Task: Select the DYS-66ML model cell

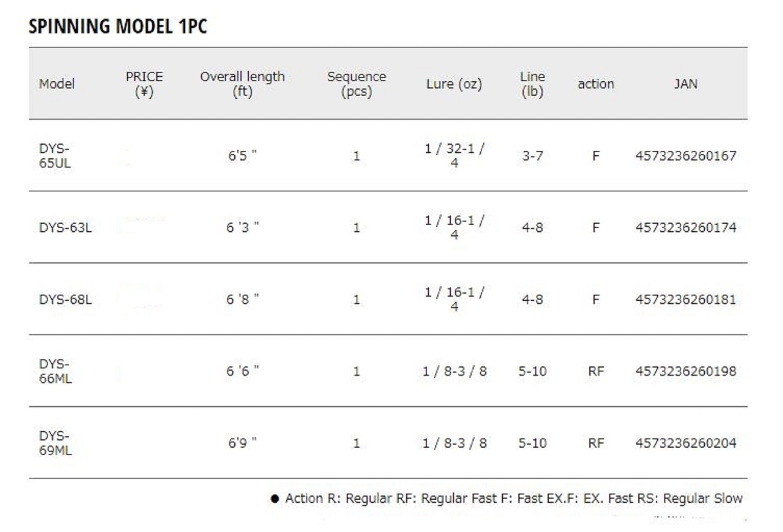Action: tap(55, 371)
